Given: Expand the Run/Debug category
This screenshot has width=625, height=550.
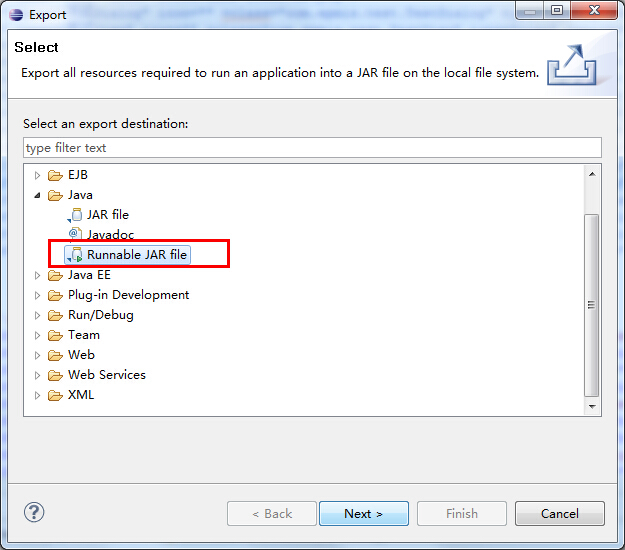Looking at the screenshot, I should [x=38, y=315].
